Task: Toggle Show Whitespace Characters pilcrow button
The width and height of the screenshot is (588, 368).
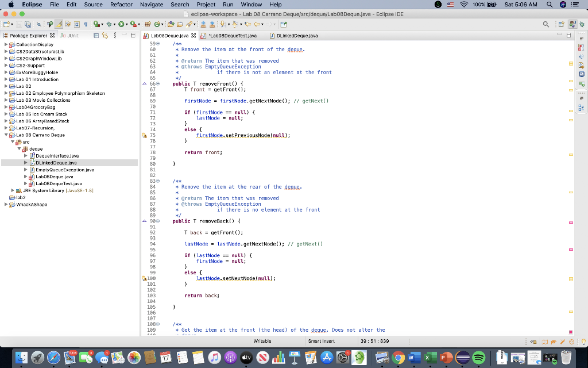Action: click(x=86, y=24)
